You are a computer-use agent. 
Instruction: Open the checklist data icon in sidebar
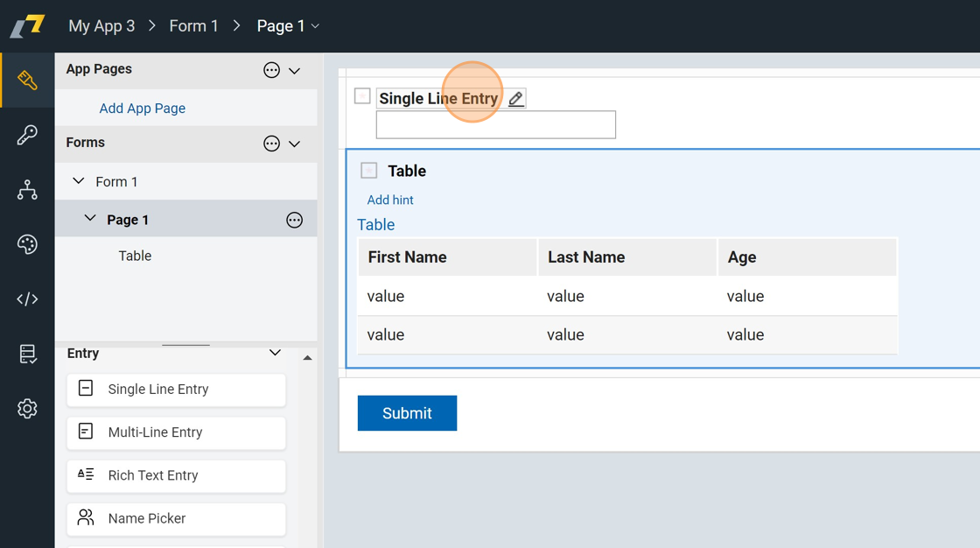pyautogui.click(x=27, y=354)
